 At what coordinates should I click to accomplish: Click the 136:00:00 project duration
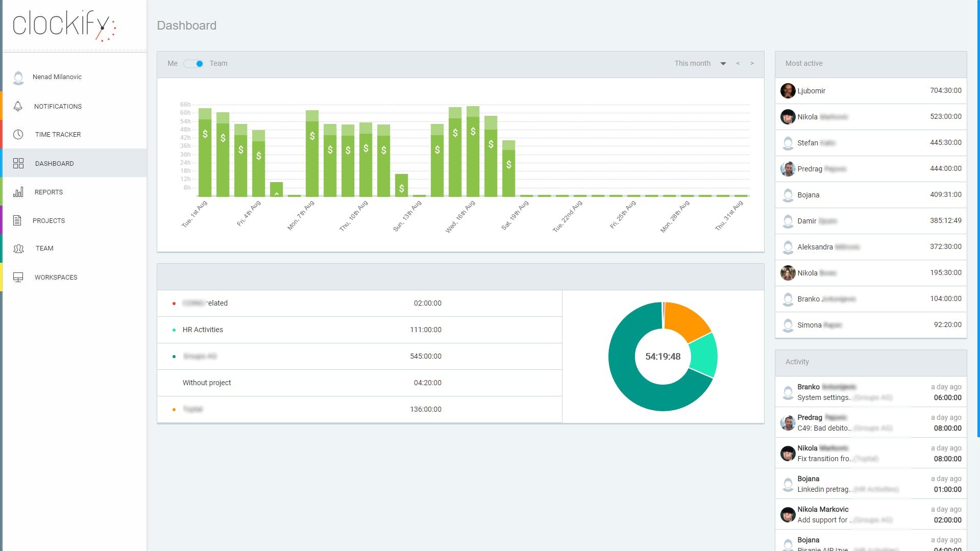pyautogui.click(x=426, y=409)
